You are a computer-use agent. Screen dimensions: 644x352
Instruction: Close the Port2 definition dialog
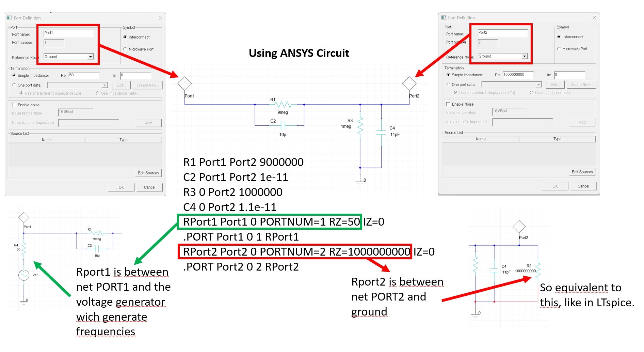pyautogui.click(x=594, y=18)
